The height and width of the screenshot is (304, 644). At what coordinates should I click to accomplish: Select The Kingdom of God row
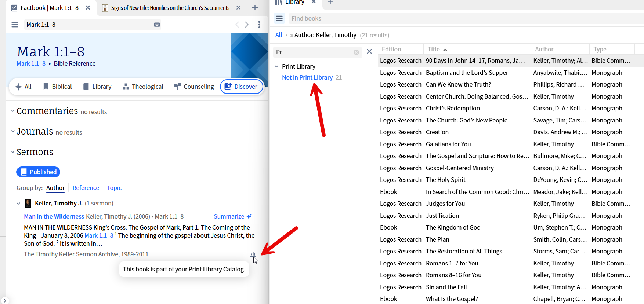(511, 227)
